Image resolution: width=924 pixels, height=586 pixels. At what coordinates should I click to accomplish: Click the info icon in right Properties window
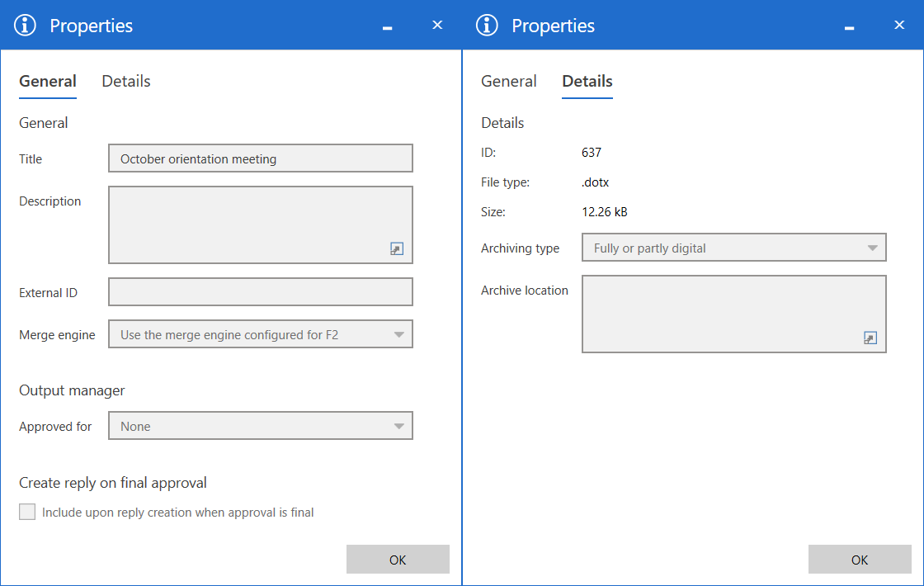(x=487, y=26)
